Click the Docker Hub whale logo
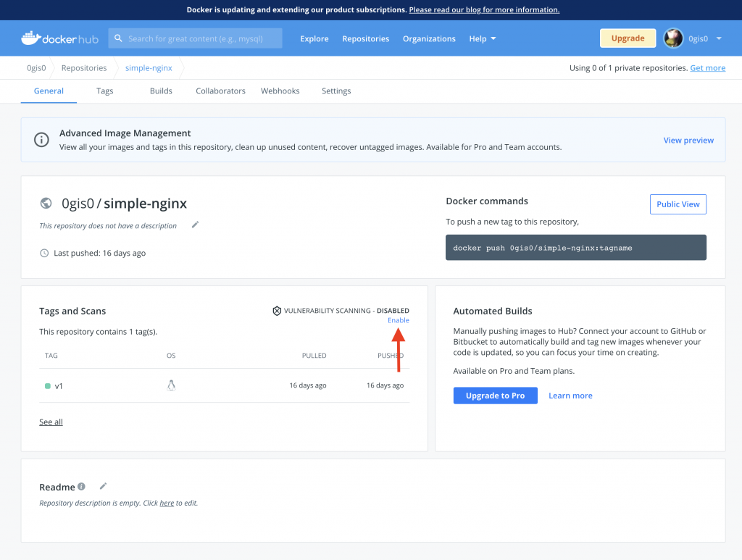This screenshot has height=560, width=742. (x=59, y=38)
